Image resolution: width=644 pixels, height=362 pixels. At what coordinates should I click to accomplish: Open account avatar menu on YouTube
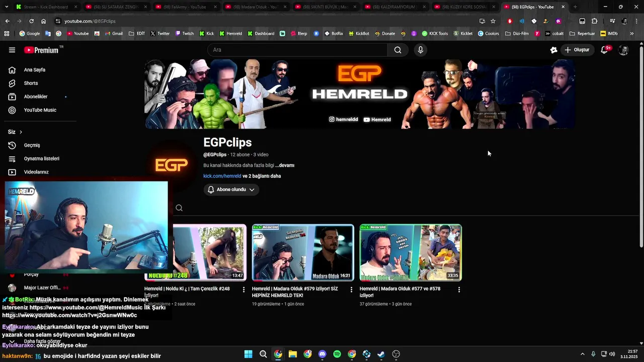(x=623, y=50)
